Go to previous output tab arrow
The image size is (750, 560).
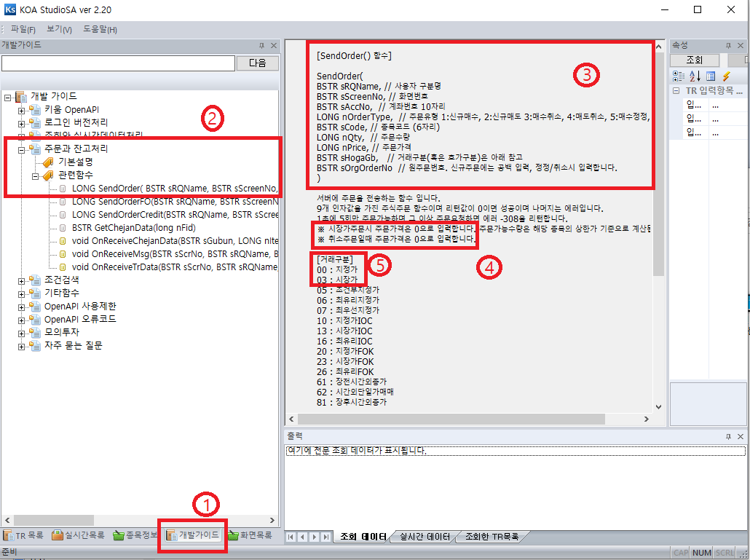302,537
